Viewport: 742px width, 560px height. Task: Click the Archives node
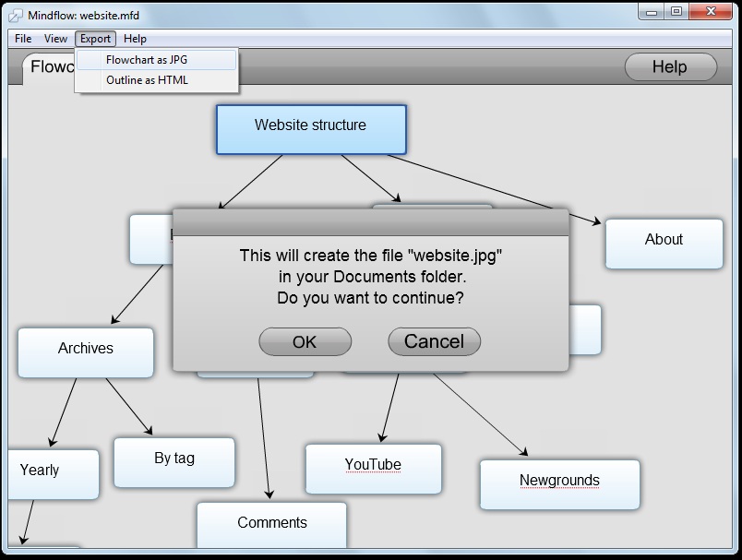86,352
